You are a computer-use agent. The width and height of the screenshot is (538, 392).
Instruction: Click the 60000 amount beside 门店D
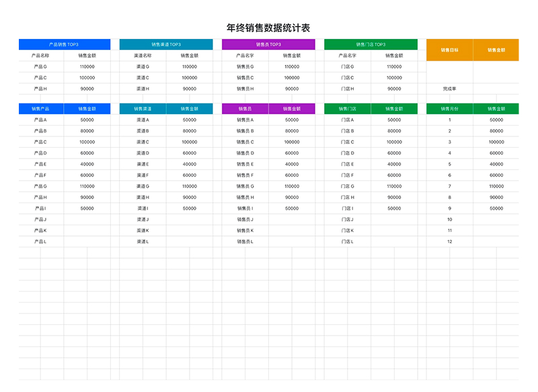pos(394,153)
